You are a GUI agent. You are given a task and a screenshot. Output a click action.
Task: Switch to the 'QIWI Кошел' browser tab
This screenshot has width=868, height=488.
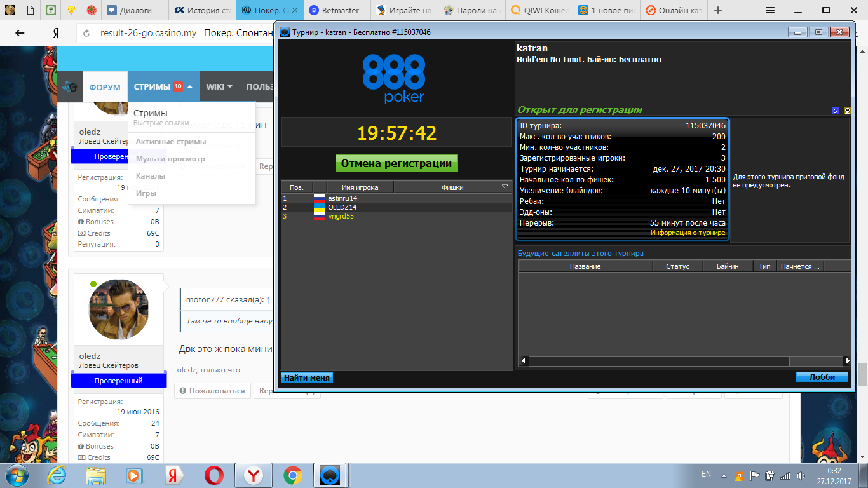coord(538,10)
